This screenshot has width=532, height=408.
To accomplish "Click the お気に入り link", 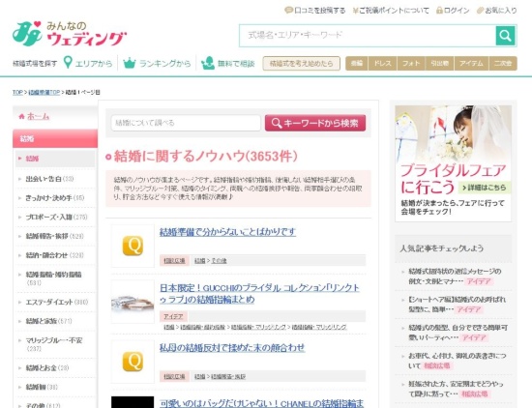I will coord(501,11).
